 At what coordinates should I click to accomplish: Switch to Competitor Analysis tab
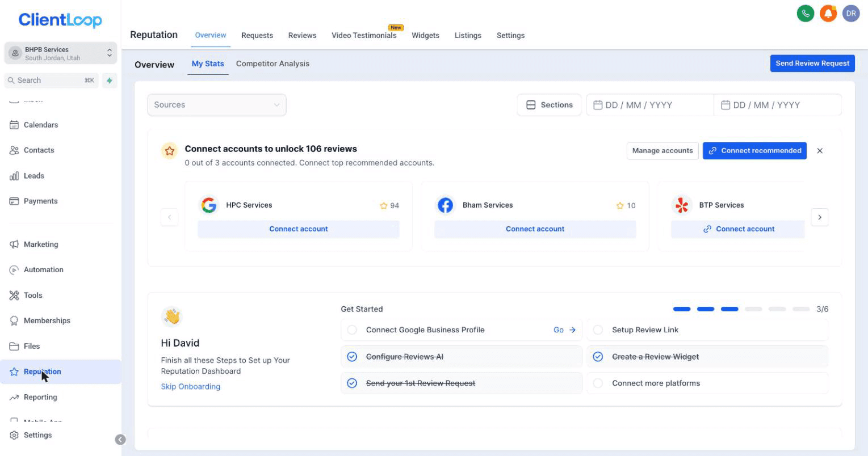point(272,64)
